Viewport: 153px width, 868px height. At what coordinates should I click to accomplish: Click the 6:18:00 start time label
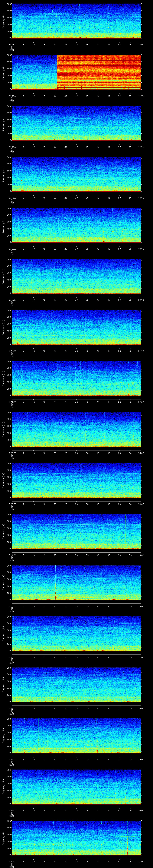[x=12, y=249]
